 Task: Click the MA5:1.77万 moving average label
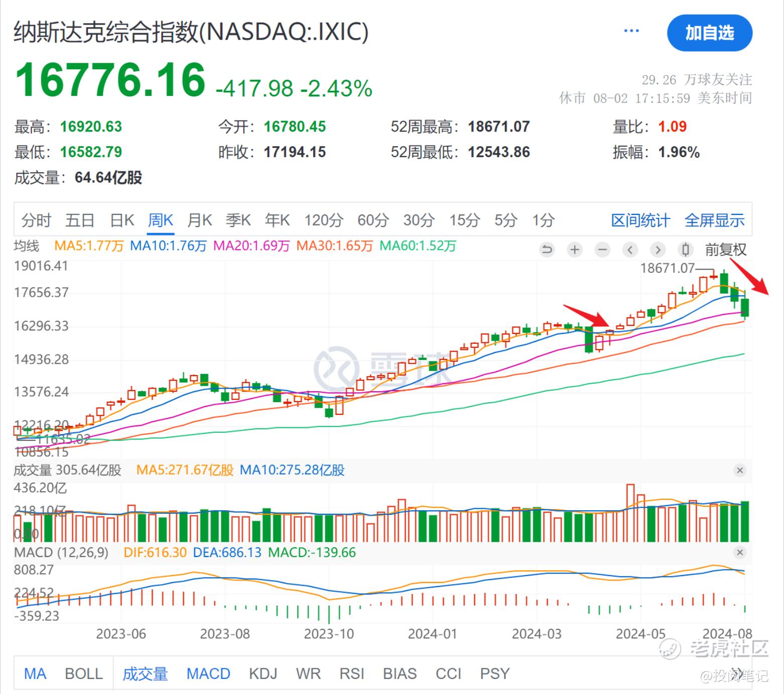pyautogui.click(x=89, y=246)
